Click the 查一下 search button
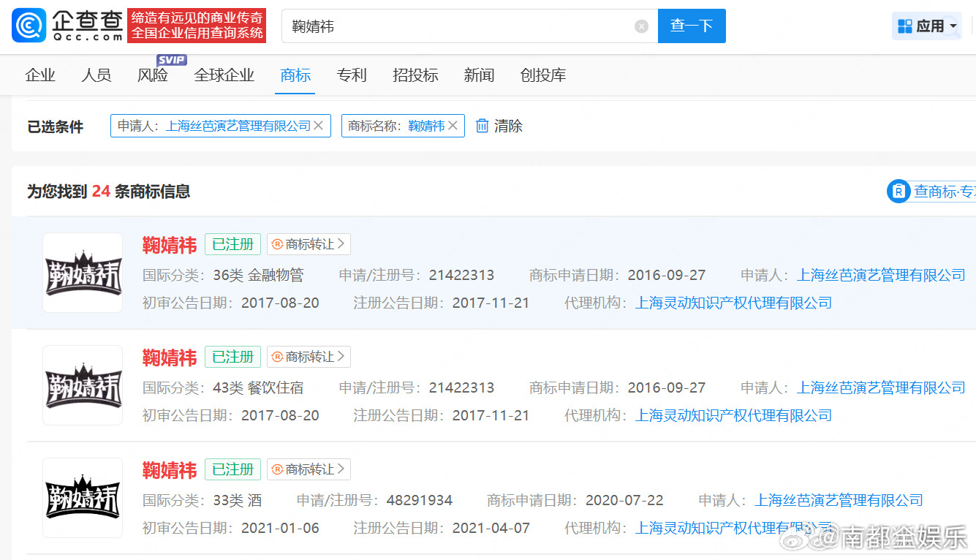This screenshot has height=560, width=976. coord(691,25)
